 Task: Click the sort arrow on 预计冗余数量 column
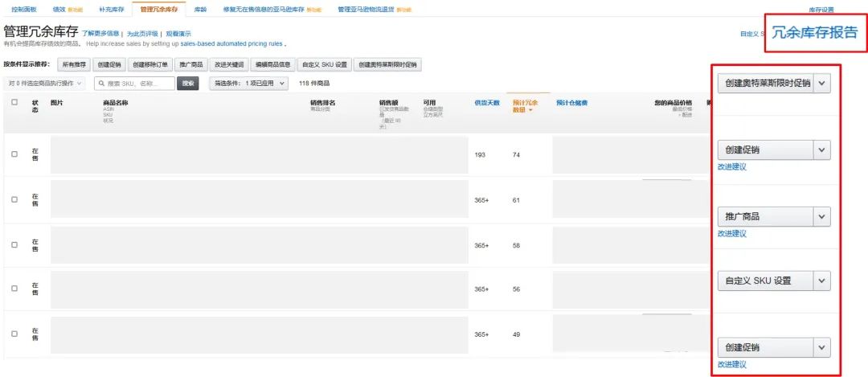(531, 110)
